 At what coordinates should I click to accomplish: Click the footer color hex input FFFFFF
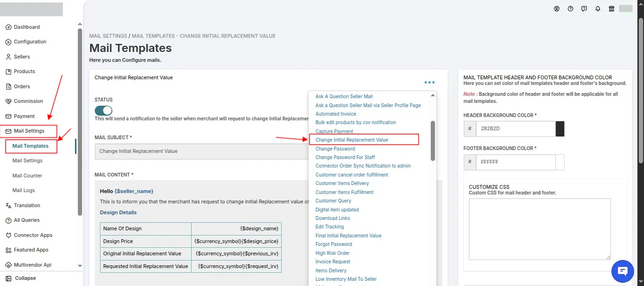click(516, 162)
